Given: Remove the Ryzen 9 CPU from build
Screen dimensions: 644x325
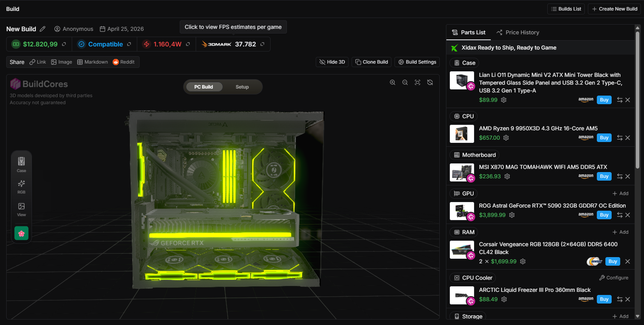Looking at the screenshot, I should pyautogui.click(x=628, y=138).
